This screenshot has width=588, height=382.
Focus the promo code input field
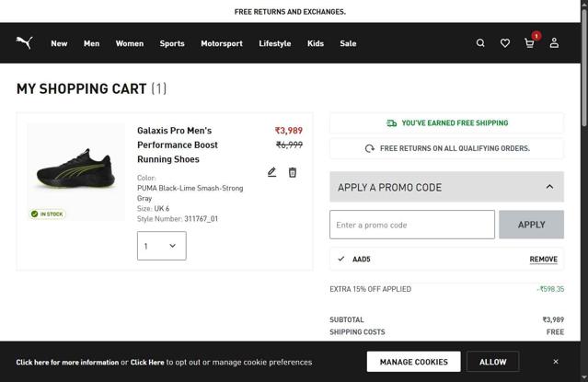[412, 225]
